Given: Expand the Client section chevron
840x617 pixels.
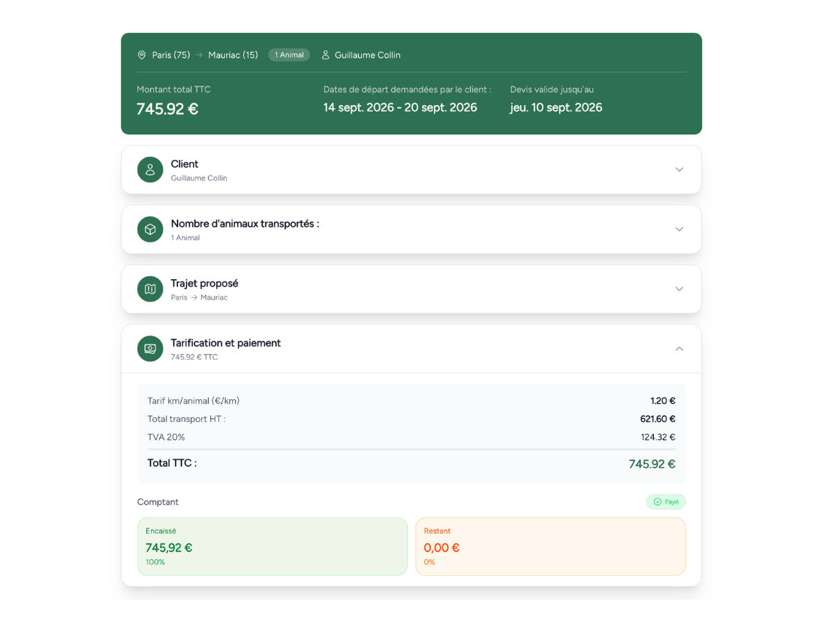Looking at the screenshot, I should pos(679,170).
